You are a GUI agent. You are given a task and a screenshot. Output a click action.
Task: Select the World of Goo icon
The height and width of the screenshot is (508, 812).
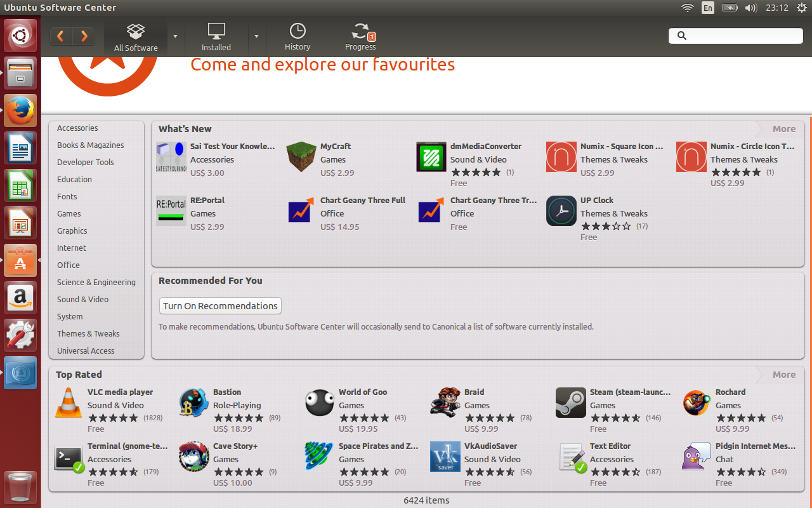point(320,403)
